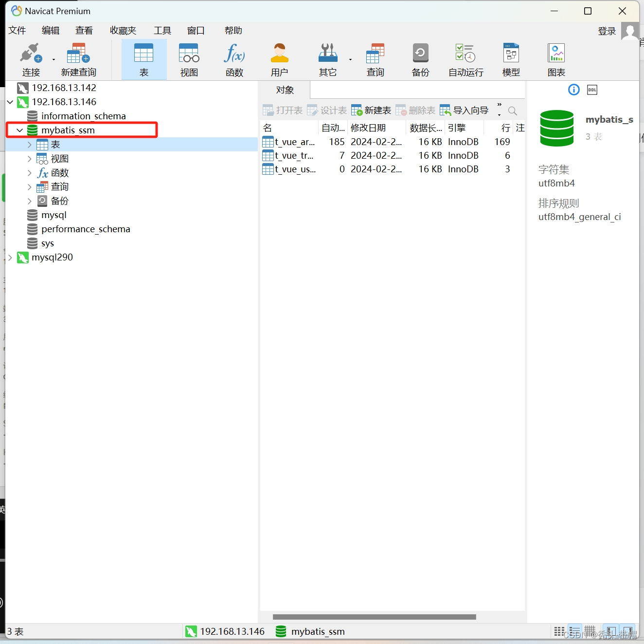The width and height of the screenshot is (644, 644).
Task: Switch to list view
Action: point(574,631)
